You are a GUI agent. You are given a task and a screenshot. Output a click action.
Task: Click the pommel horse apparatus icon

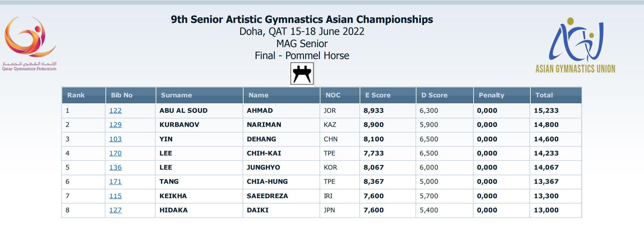[x=302, y=74]
